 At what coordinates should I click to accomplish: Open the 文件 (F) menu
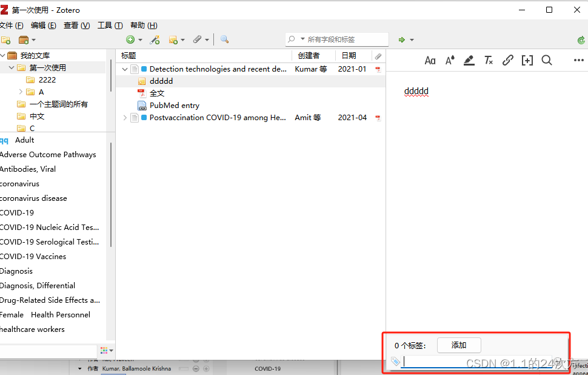tap(12, 25)
